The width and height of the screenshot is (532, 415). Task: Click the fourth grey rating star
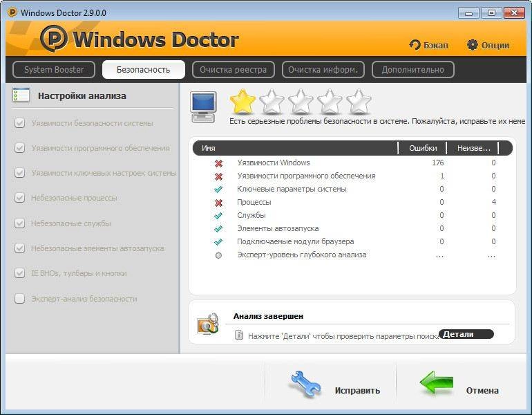(330, 102)
